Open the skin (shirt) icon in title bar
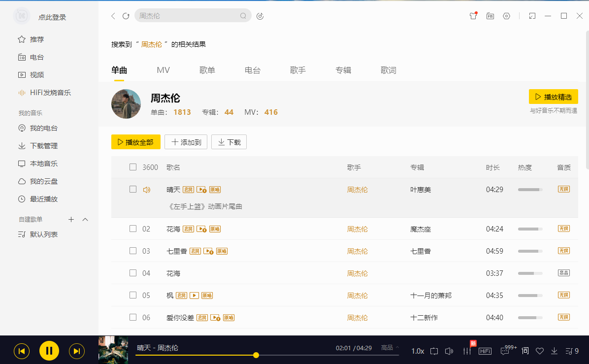The height and width of the screenshot is (364, 589). click(x=473, y=16)
